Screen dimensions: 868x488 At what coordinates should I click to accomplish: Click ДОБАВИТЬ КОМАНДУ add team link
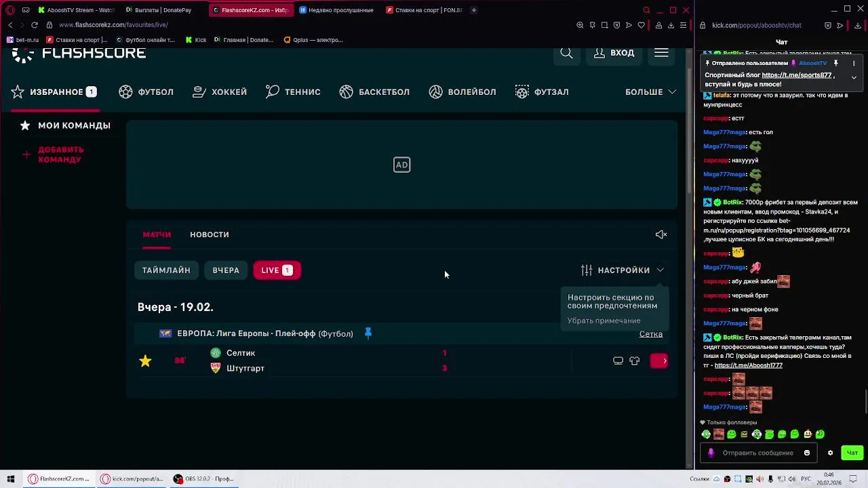pyautogui.click(x=54, y=155)
